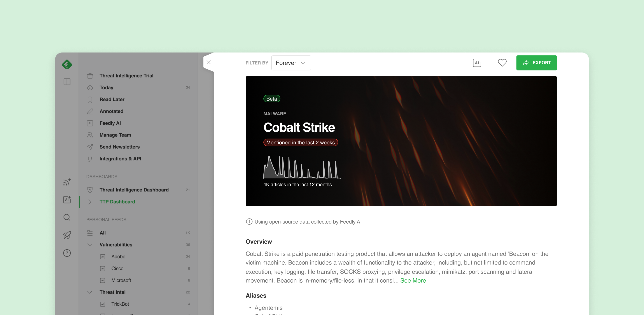Image resolution: width=644 pixels, height=315 pixels.
Task: Click the Today diamond icon
Action: 90,87
